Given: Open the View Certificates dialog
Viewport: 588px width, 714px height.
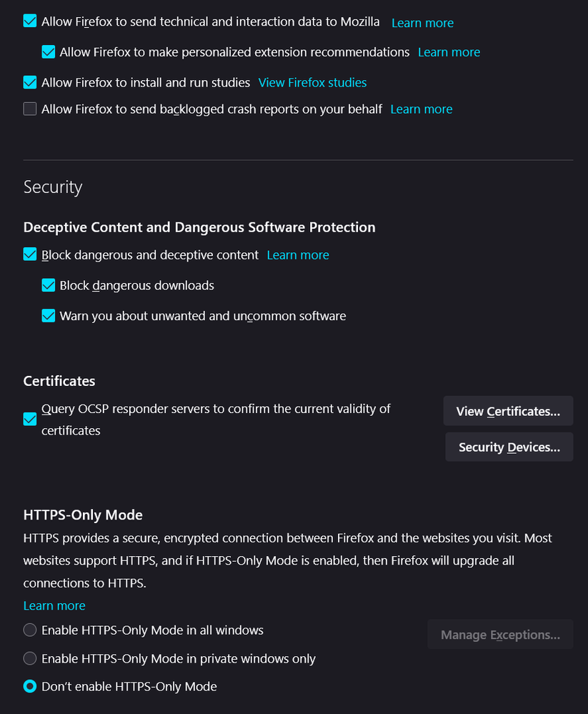Looking at the screenshot, I should 508,411.
